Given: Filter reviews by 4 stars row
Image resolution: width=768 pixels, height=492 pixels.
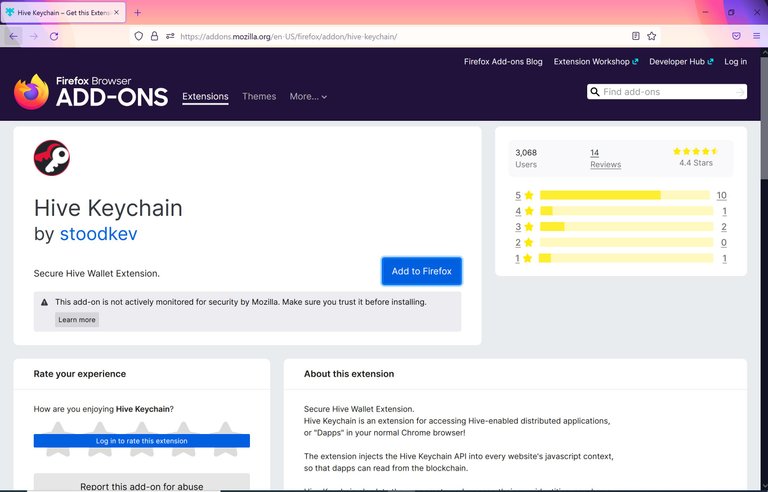Looking at the screenshot, I should (621, 211).
